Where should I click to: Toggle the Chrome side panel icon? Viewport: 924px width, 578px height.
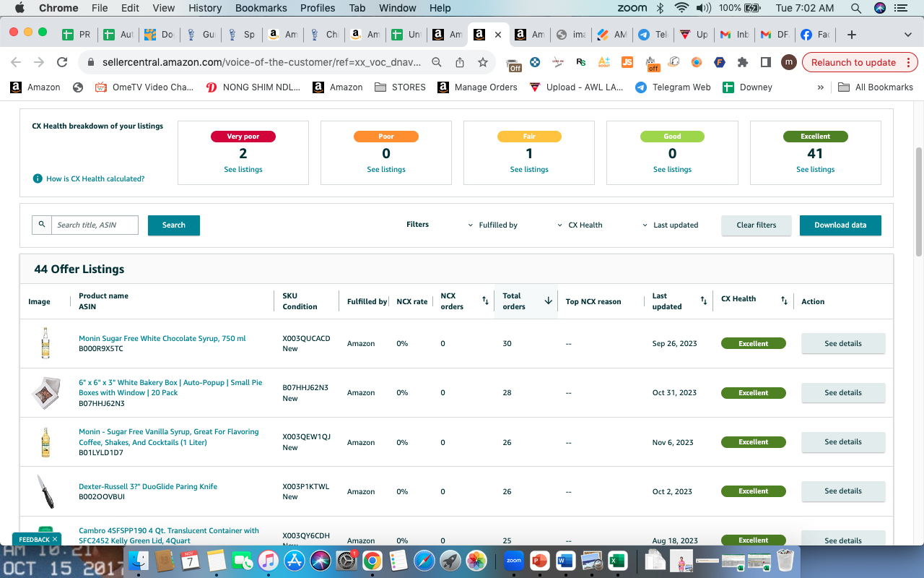coord(766,62)
